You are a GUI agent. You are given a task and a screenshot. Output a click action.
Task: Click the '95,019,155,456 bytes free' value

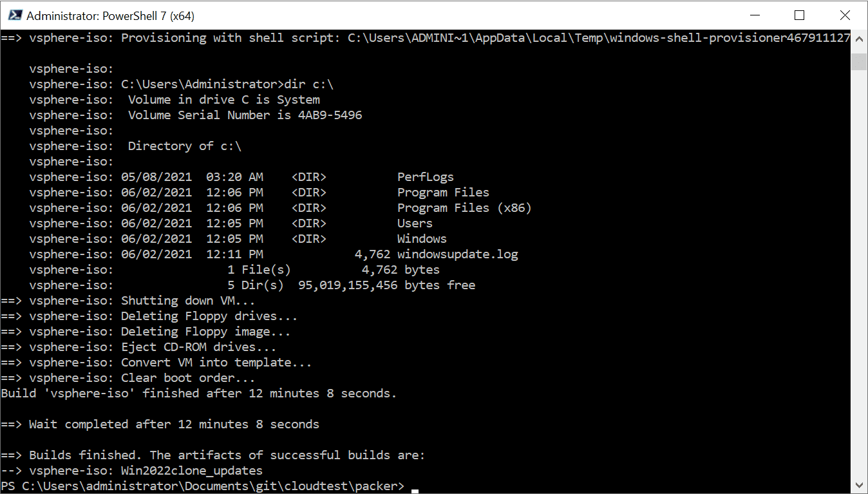[x=387, y=285]
